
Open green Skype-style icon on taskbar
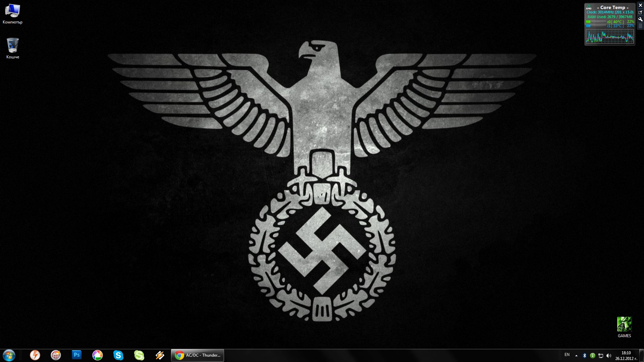139,355
